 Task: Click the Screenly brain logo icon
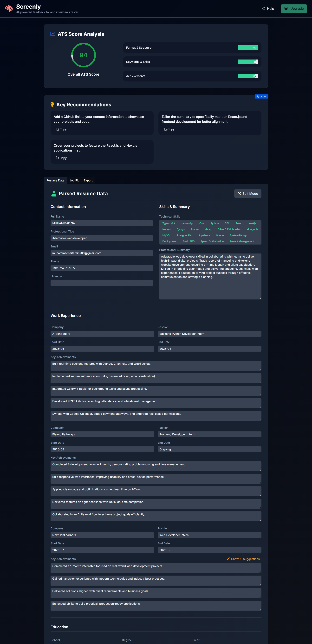click(9, 8)
